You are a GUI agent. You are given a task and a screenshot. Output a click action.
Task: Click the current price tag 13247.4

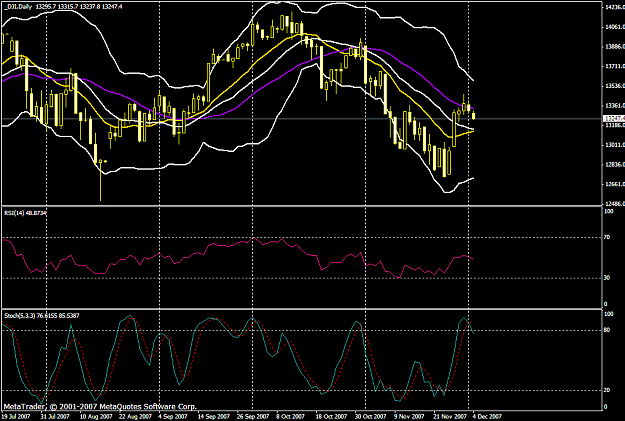613,119
